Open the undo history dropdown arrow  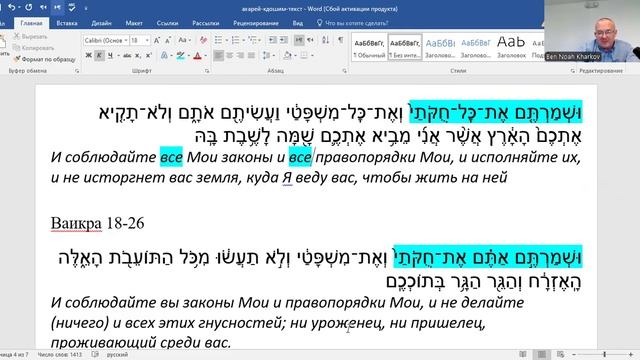click(19, 8)
